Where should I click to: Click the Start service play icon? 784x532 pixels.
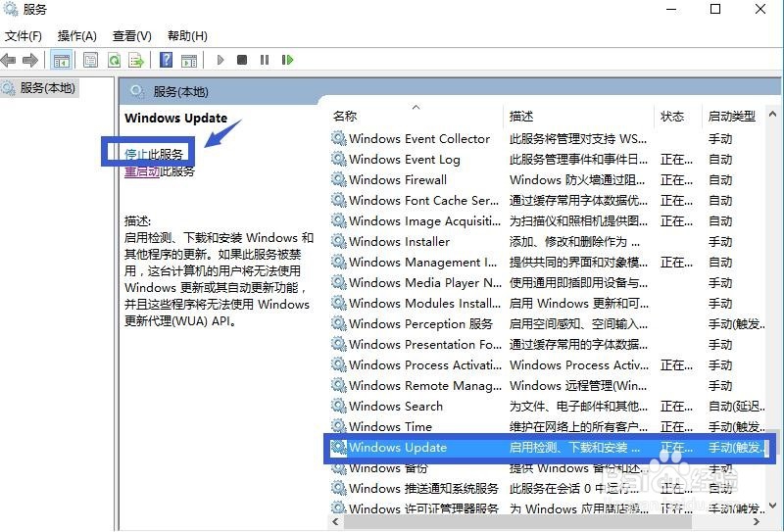click(220, 60)
